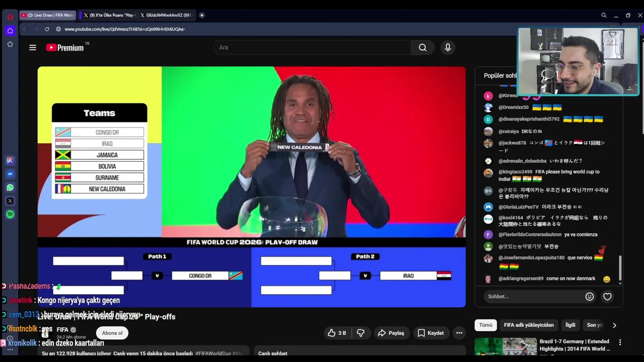Select the İlgili filter chip
Screen dimensions: 644x362
coord(570,325)
